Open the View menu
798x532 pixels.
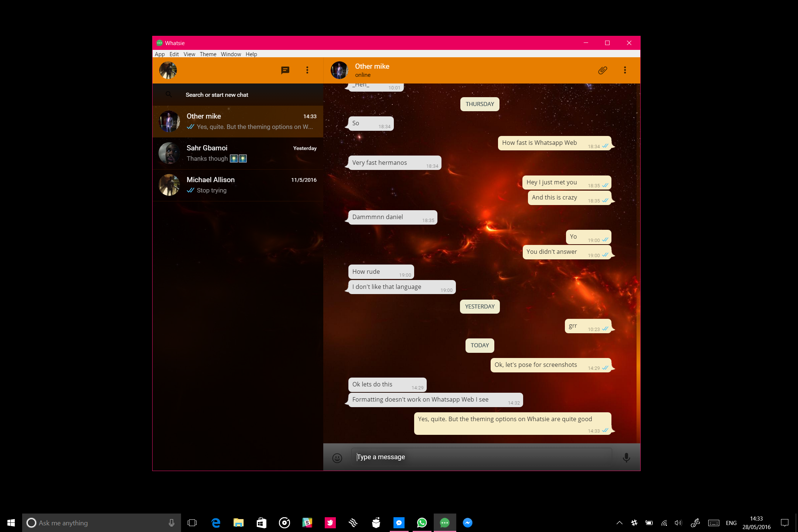pyautogui.click(x=189, y=54)
